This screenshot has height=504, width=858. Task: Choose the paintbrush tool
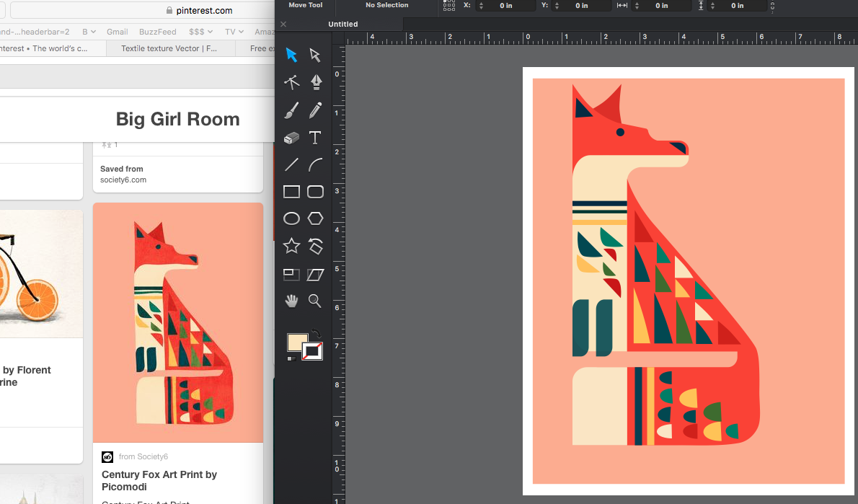(x=291, y=110)
